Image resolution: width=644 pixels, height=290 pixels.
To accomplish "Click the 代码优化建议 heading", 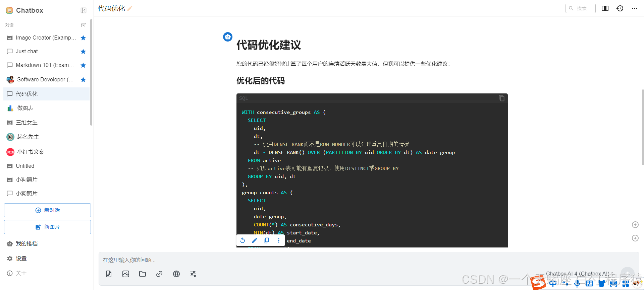I will [269, 45].
